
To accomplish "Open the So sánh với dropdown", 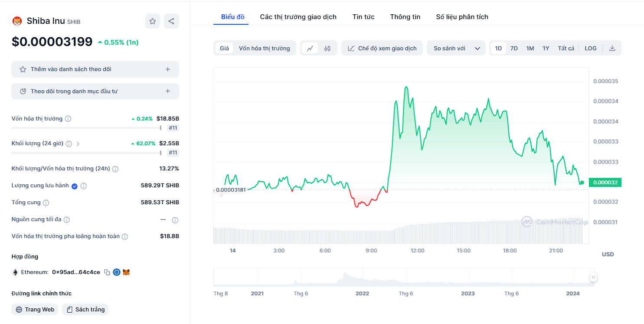I will [x=456, y=48].
